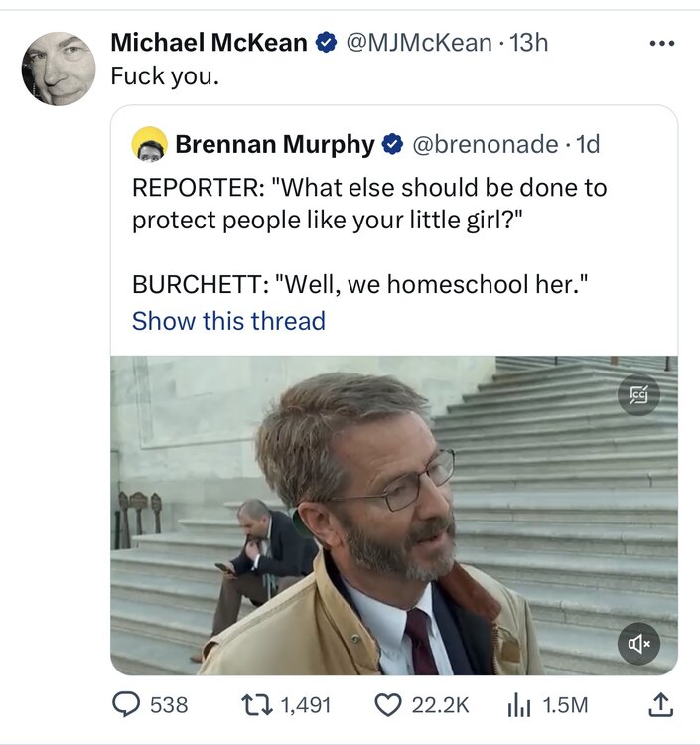
Task: Open Brennan Murphy's display name
Action: [275, 145]
